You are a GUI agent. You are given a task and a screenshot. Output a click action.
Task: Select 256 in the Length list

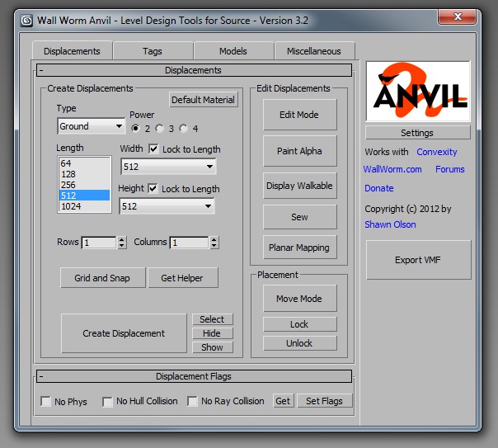point(84,185)
